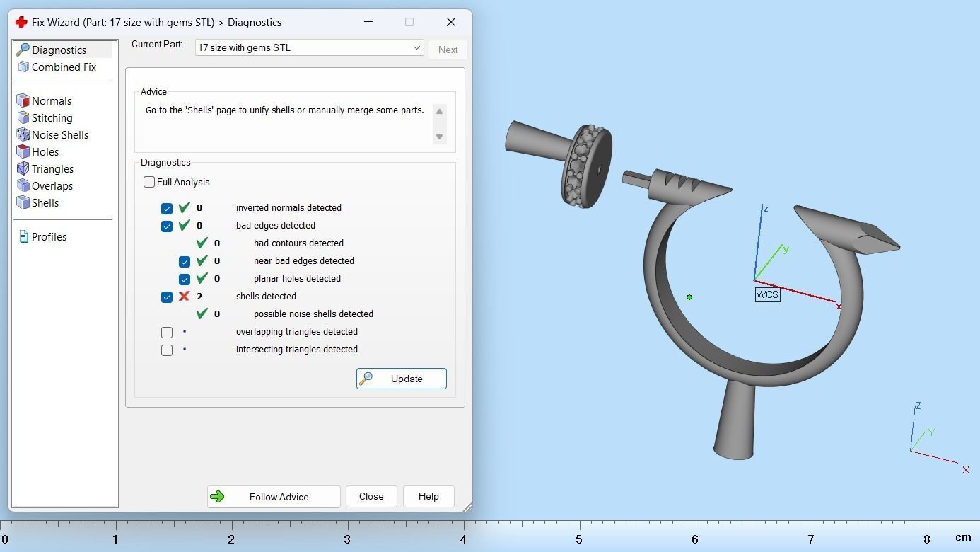Switch to the Combined Fix page
This screenshot has height=552, width=980.
[64, 67]
